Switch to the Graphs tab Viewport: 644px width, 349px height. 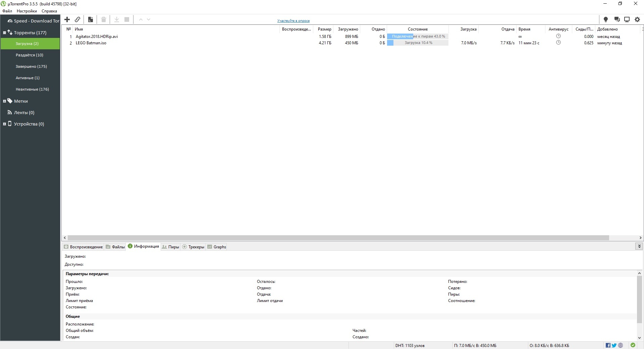click(217, 247)
